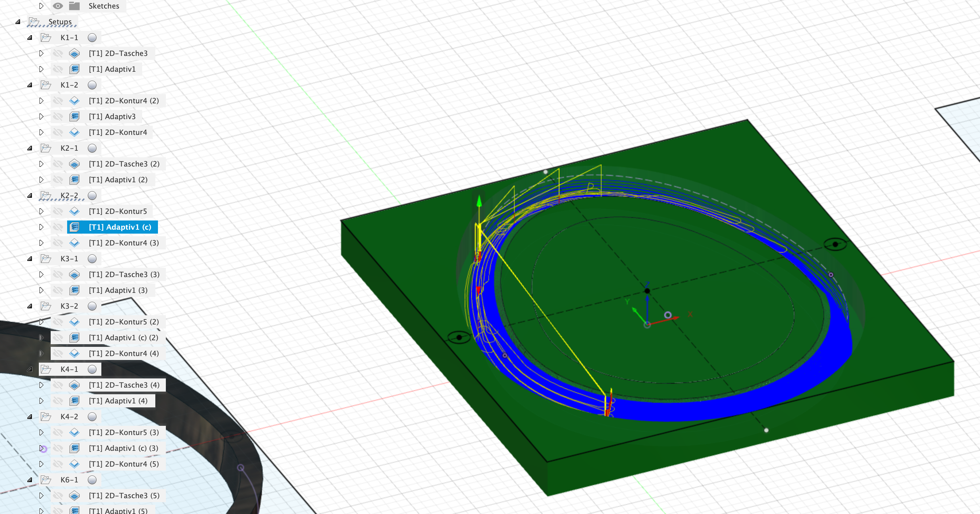Toggle visibility of 2D-Kontur4 (3)
980x514 pixels.
pyautogui.click(x=58, y=243)
